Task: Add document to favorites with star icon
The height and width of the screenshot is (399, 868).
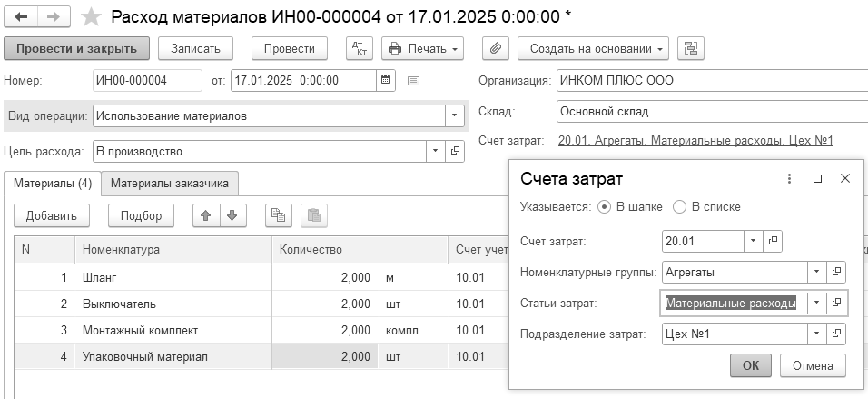Action: [x=91, y=17]
